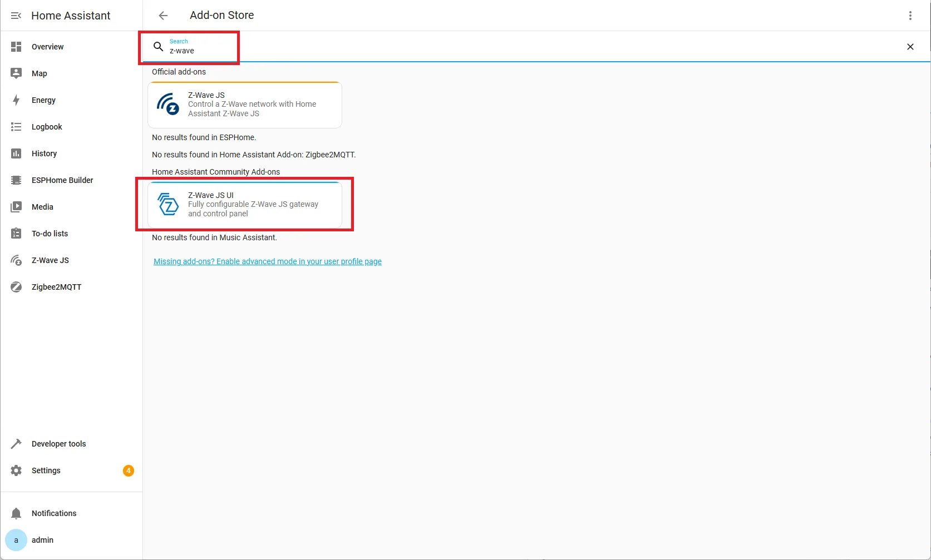
Task: Select Map in the sidebar
Action: tap(39, 73)
